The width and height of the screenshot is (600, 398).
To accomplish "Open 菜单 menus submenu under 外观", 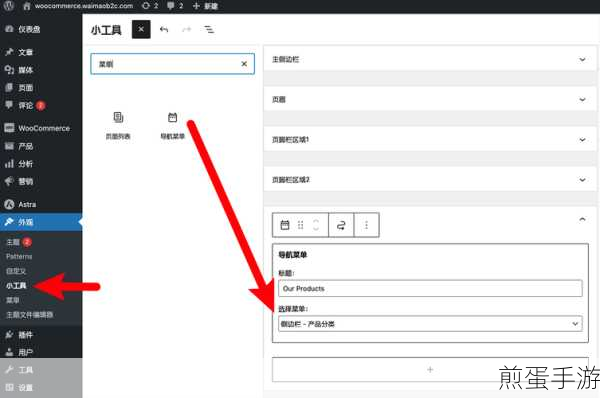I will [x=13, y=300].
